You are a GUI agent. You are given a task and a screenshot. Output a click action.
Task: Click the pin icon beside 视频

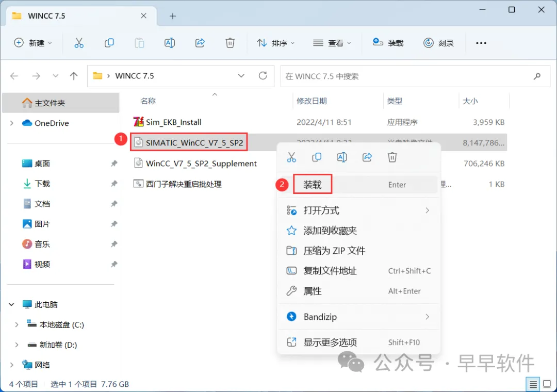pyautogui.click(x=113, y=264)
